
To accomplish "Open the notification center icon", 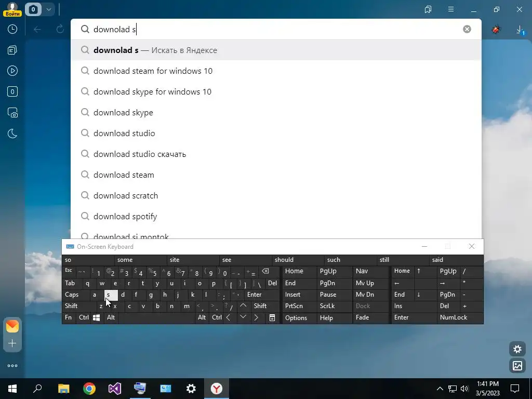I will pyautogui.click(x=515, y=389).
